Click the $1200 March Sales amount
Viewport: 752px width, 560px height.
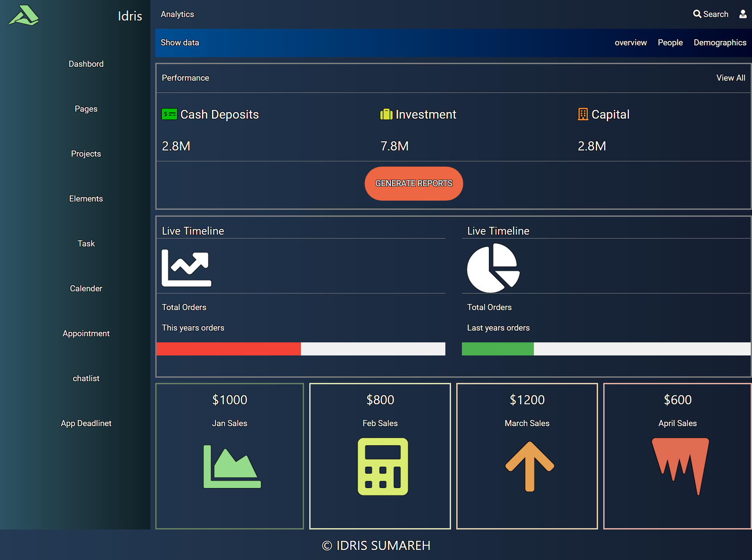tap(527, 400)
